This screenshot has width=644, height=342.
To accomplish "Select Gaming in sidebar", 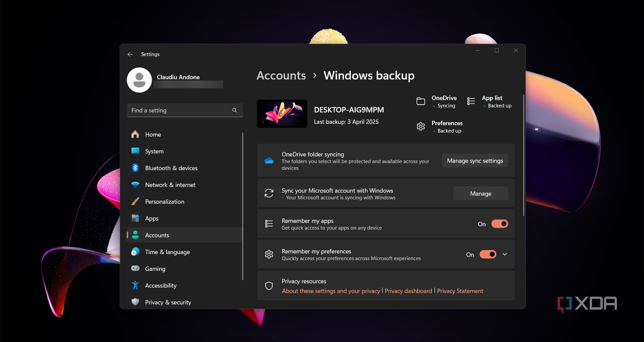I will pyautogui.click(x=185, y=269).
